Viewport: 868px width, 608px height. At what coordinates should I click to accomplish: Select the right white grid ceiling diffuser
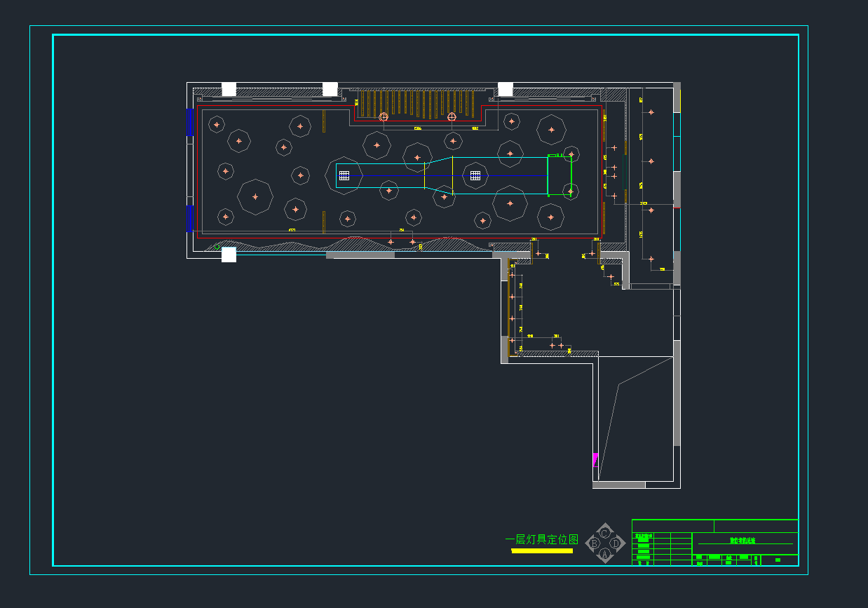[475, 175]
